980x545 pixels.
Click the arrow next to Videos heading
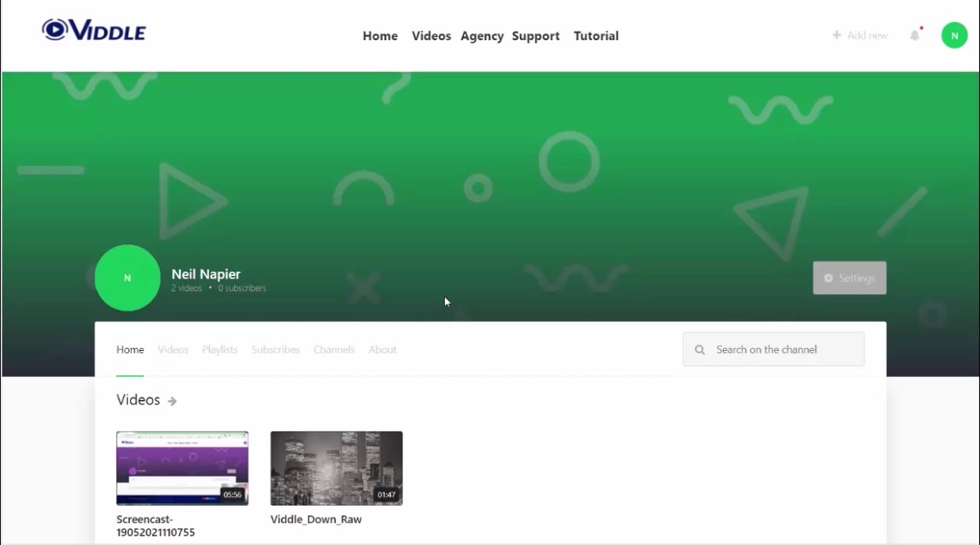point(172,401)
